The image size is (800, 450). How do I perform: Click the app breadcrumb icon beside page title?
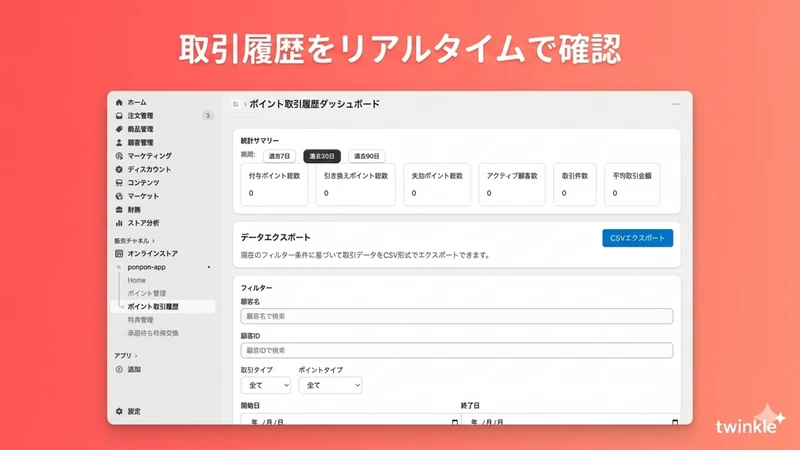236,104
